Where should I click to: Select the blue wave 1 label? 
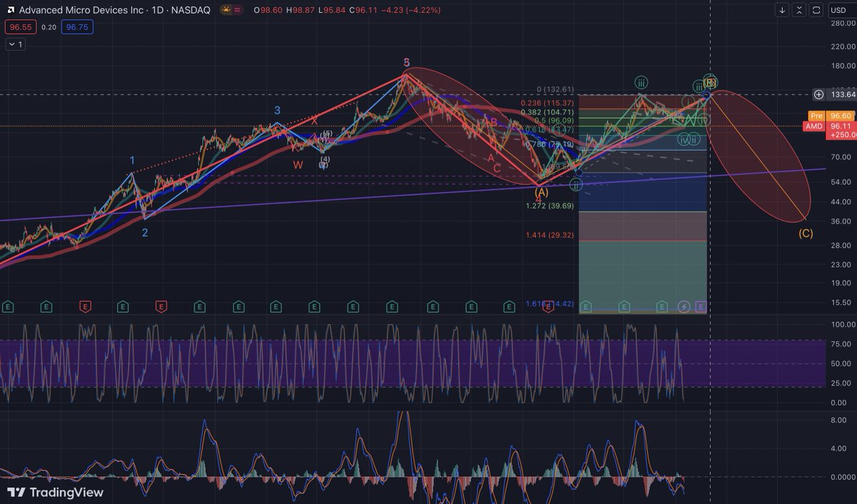[132, 160]
